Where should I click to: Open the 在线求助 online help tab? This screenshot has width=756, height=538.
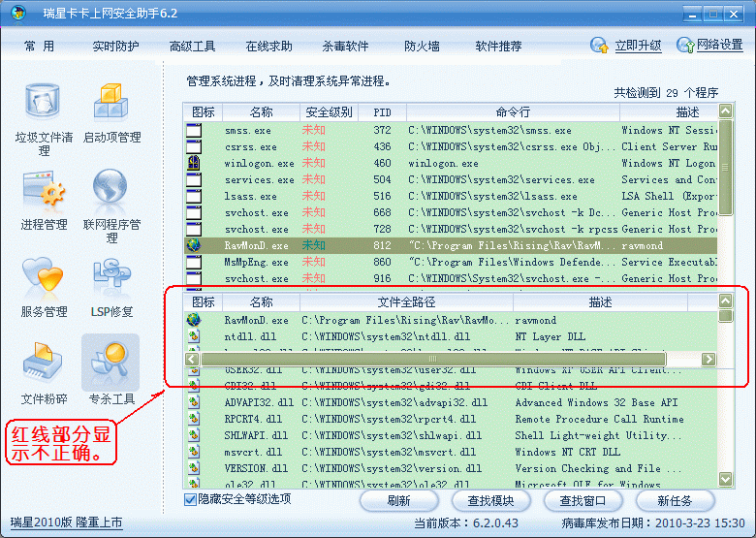[x=269, y=47]
